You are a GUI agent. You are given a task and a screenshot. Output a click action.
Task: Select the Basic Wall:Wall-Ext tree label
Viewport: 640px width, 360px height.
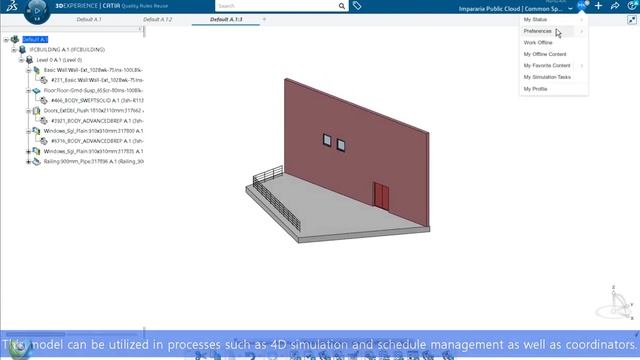93,70
